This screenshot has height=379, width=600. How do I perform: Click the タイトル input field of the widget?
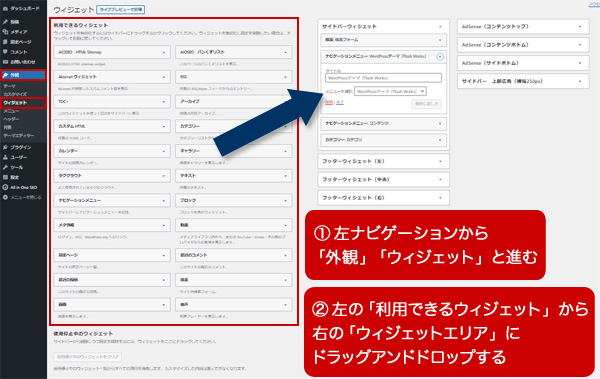pyautogui.click(x=383, y=78)
